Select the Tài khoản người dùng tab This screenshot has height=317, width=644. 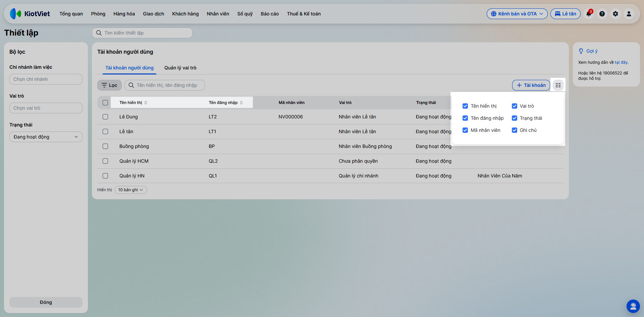click(x=129, y=68)
